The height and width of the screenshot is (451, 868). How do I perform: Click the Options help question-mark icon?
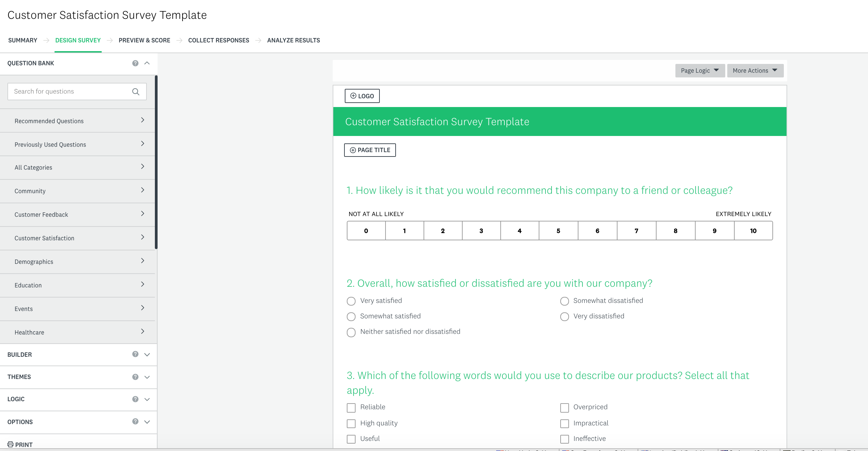135,421
